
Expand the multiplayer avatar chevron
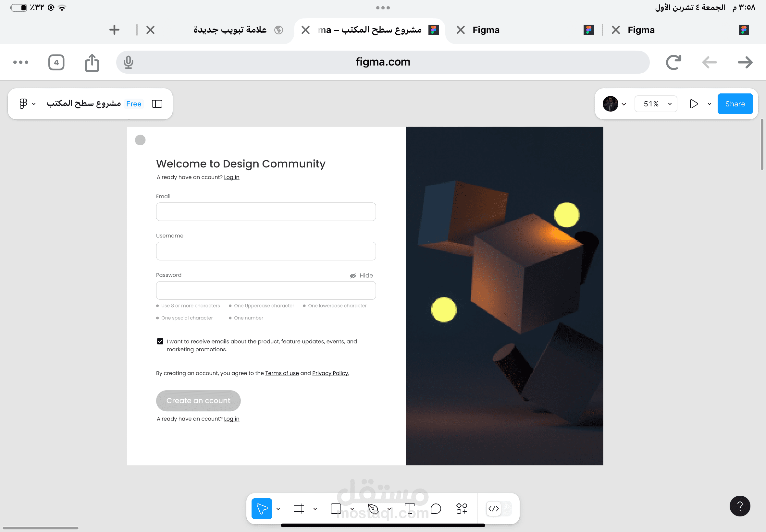click(x=624, y=104)
